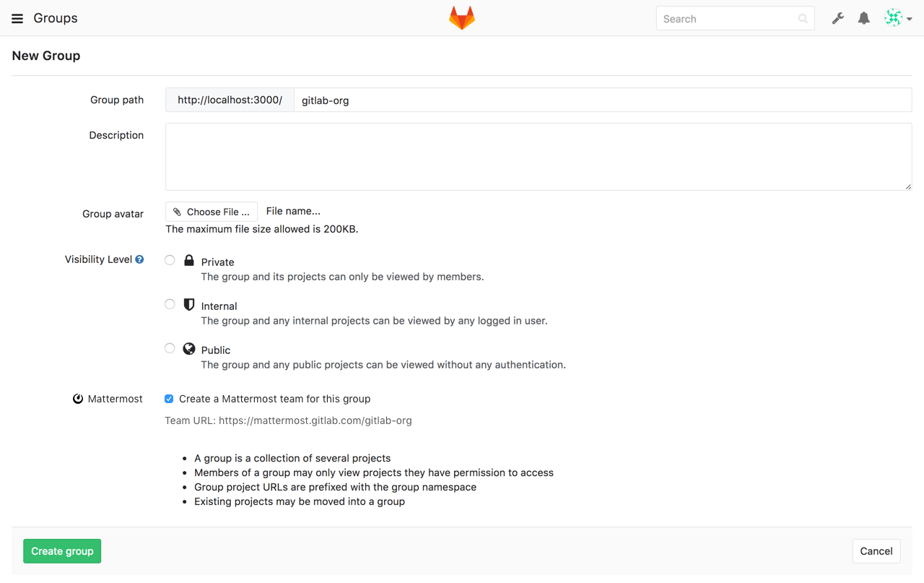Check notifications via the bell icon
Viewport: 924px width, 583px height.
[863, 18]
